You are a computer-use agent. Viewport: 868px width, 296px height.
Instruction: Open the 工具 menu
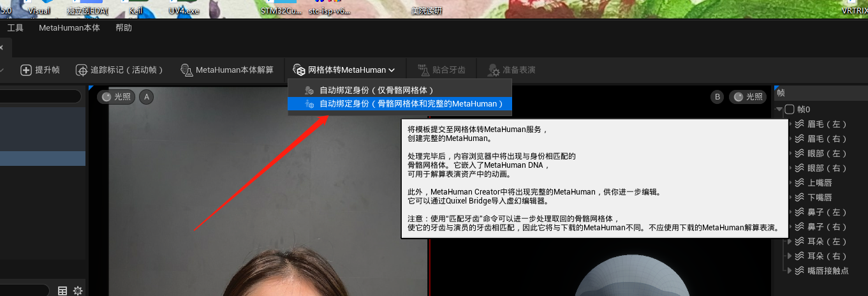(15, 28)
